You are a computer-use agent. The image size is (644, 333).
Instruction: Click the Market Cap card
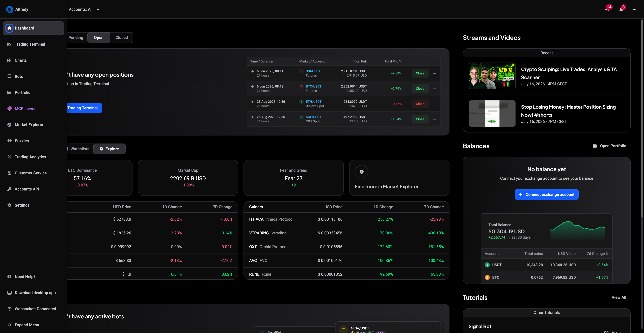coord(188,178)
